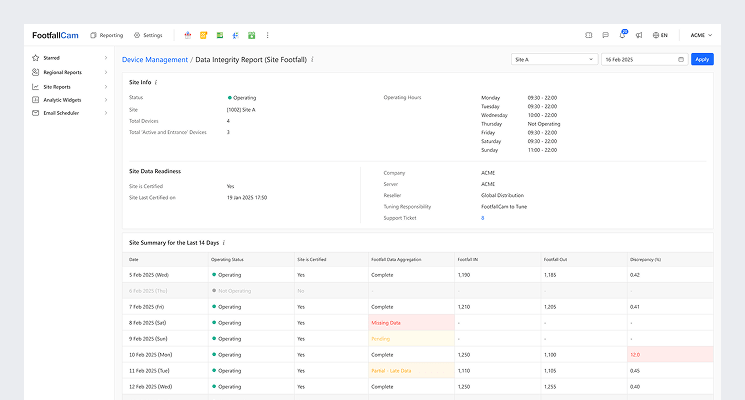
Task: Go to Device Management breadcrumb link
Action: coord(154,59)
